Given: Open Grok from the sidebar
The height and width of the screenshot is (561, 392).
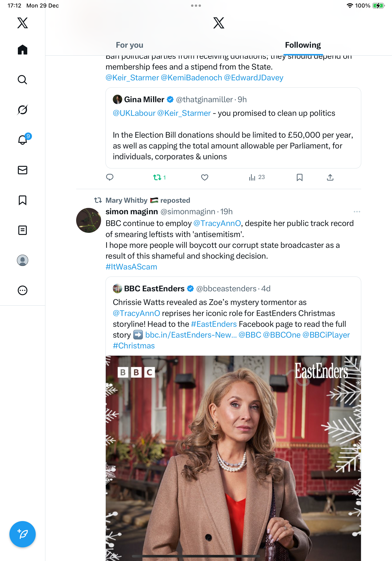Looking at the screenshot, I should coord(23,110).
